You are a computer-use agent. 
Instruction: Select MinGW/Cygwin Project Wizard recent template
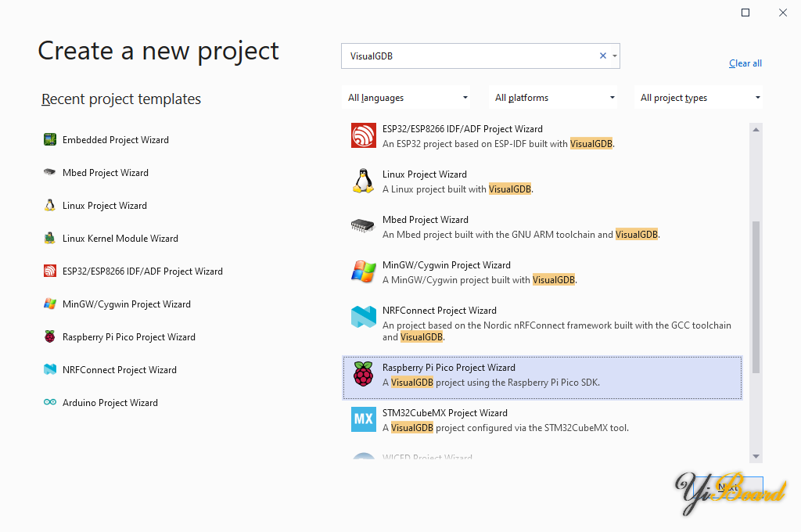tap(127, 304)
